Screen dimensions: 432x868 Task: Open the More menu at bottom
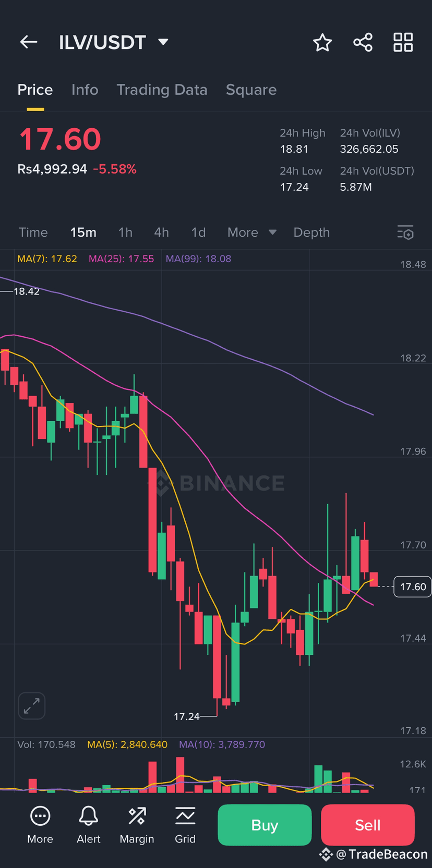pyautogui.click(x=40, y=825)
